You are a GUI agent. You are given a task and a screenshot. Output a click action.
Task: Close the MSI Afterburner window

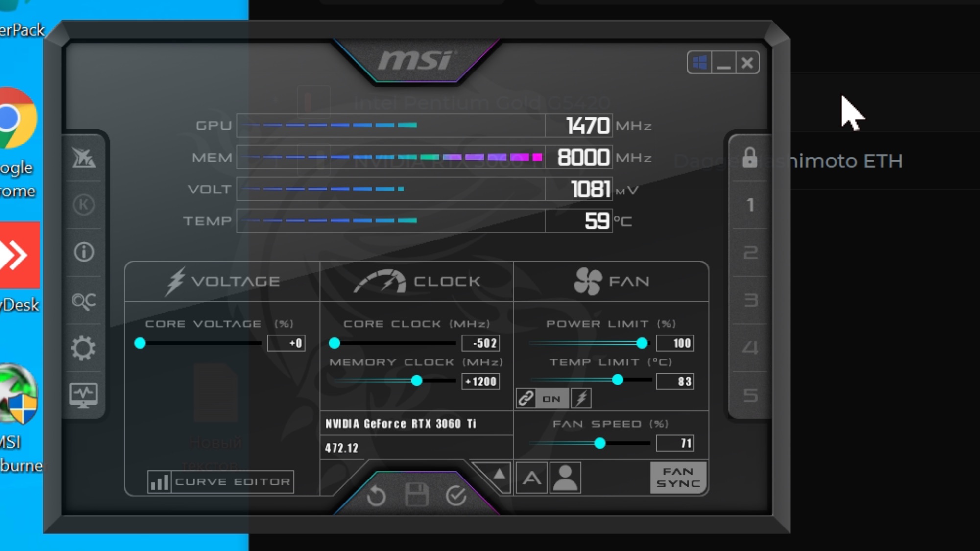click(x=747, y=62)
